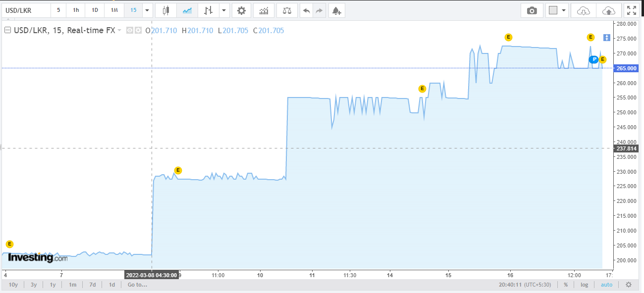Open the Go to... date dialog
644x293 pixels.
click(137, 285)
